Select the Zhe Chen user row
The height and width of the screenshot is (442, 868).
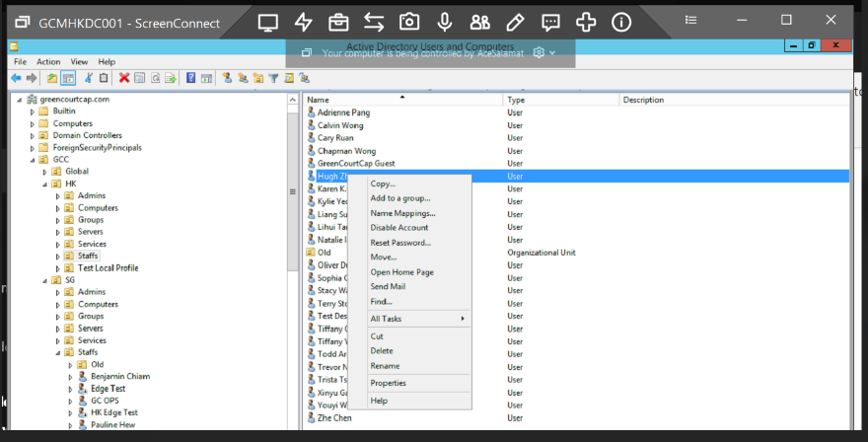(576, 418)
